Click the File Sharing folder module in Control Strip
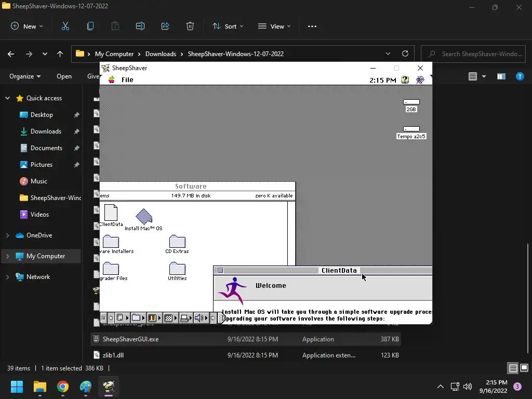 [138, 318]
